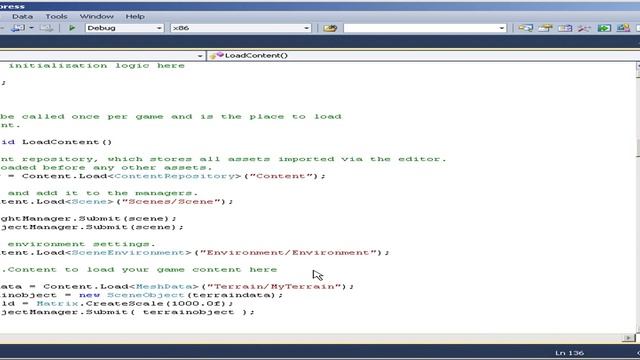Click the "to load your game content here" comment

pos(171,269)
